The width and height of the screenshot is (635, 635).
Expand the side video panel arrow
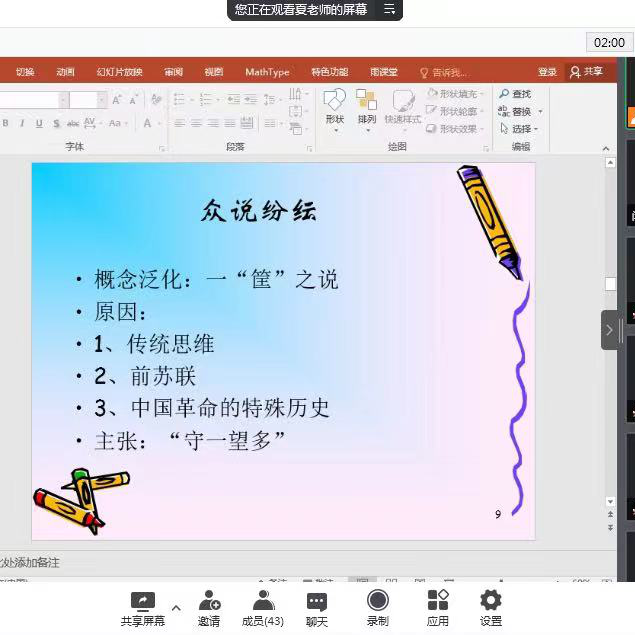click(x=609, y=330)
